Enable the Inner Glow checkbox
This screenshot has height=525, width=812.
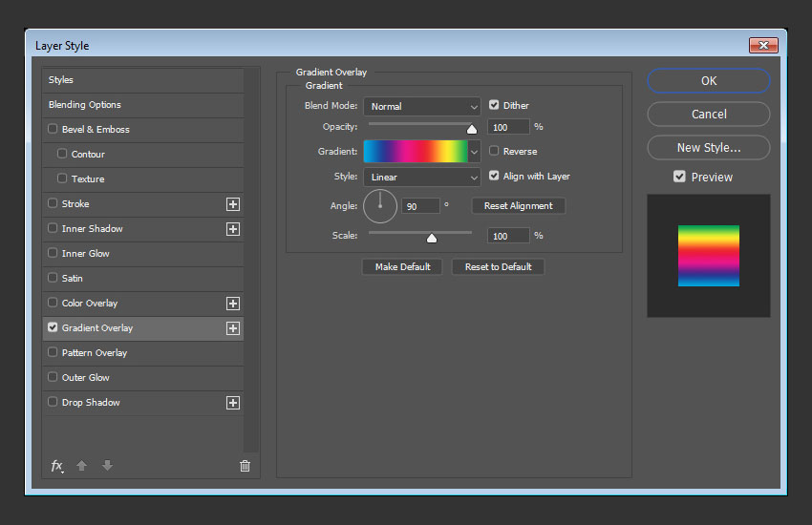click(53, 252)
